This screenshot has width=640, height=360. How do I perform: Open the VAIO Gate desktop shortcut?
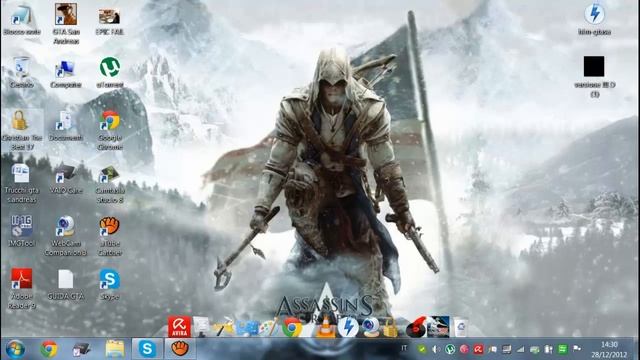click(66, 178)
